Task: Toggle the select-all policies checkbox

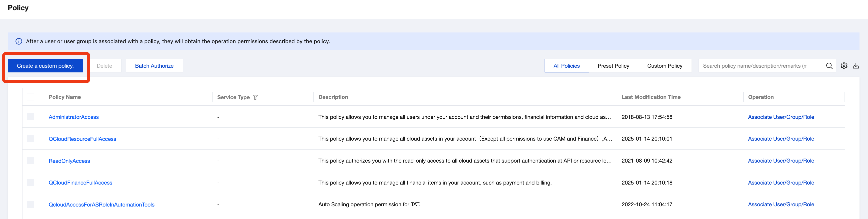Action: tap(31, 97)
